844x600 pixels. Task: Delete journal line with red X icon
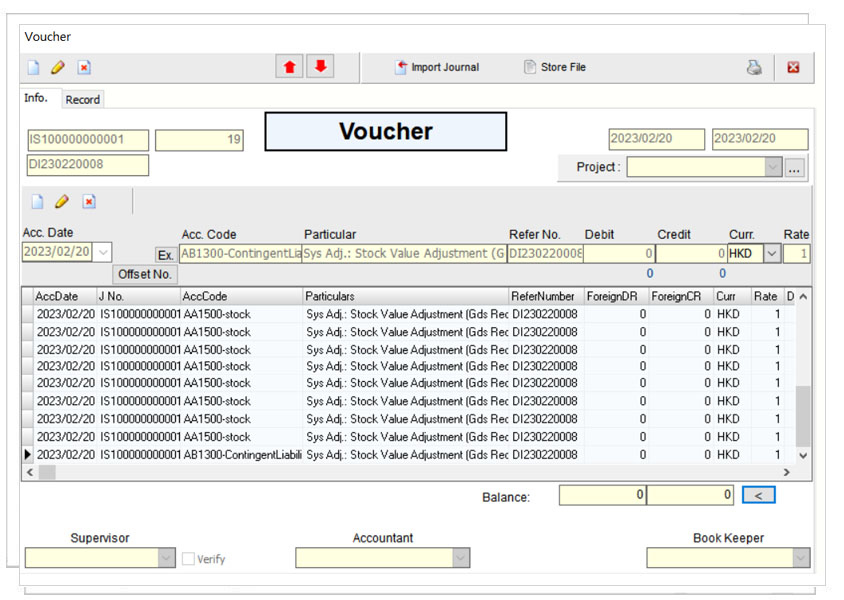89,202
